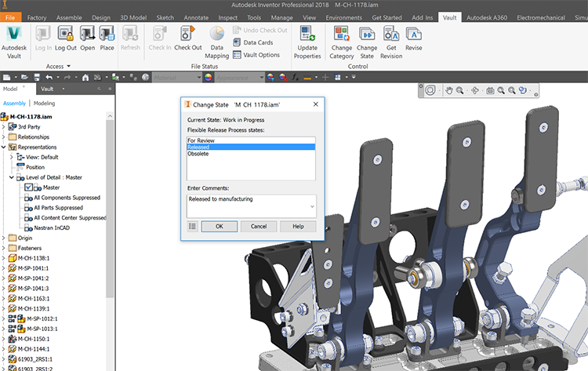Open the File menu tab
The height and width of the screenshot is (371, 588).
10,17
